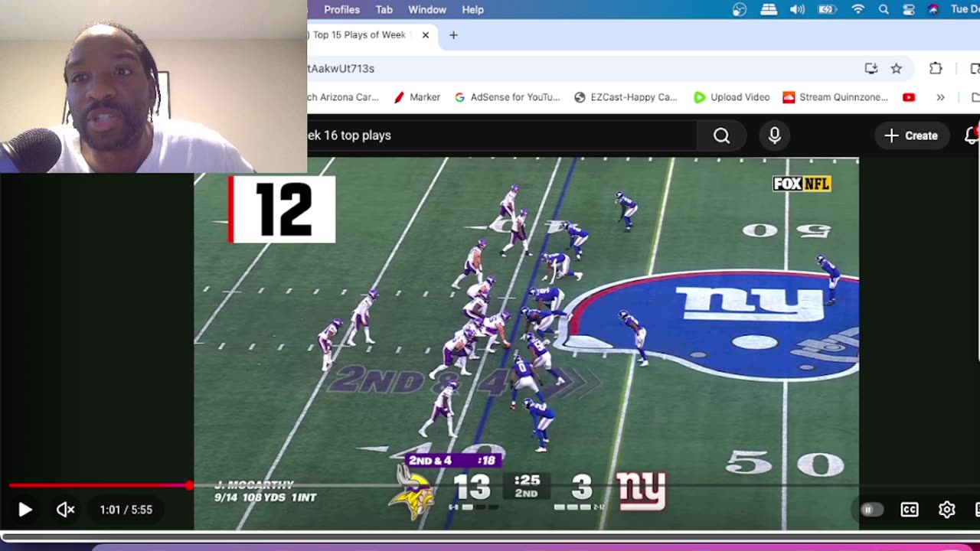Play the paused YouTube video

click(x=24, y=510)
